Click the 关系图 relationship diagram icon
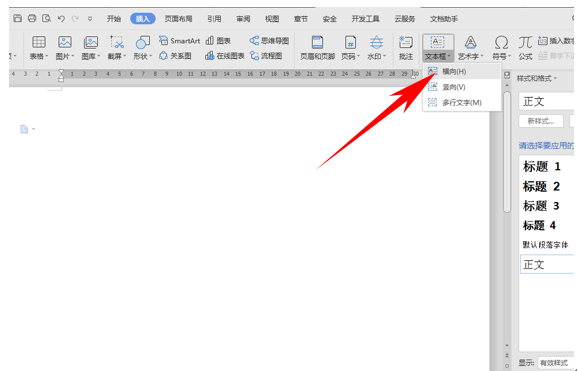 [x=175, y=56]
